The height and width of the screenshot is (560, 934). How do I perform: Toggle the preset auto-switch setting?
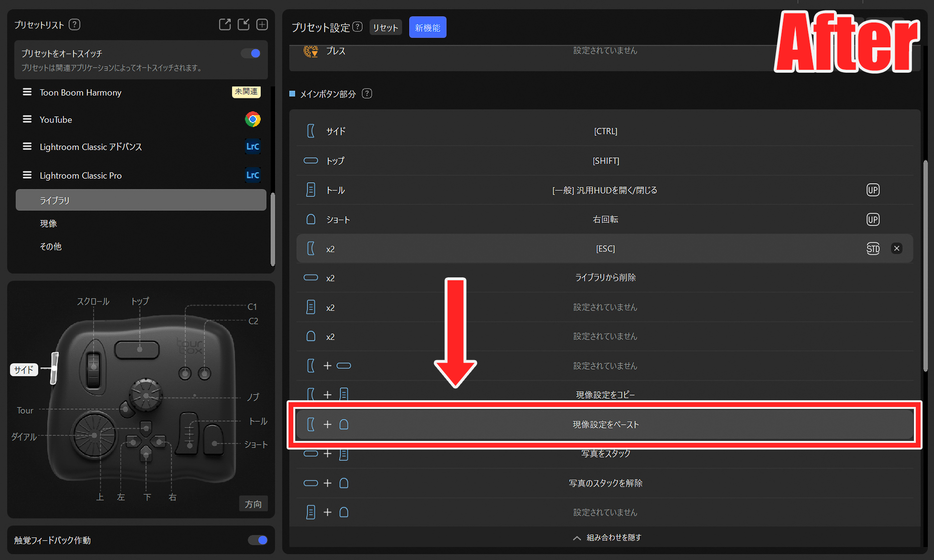click(251, 54)
